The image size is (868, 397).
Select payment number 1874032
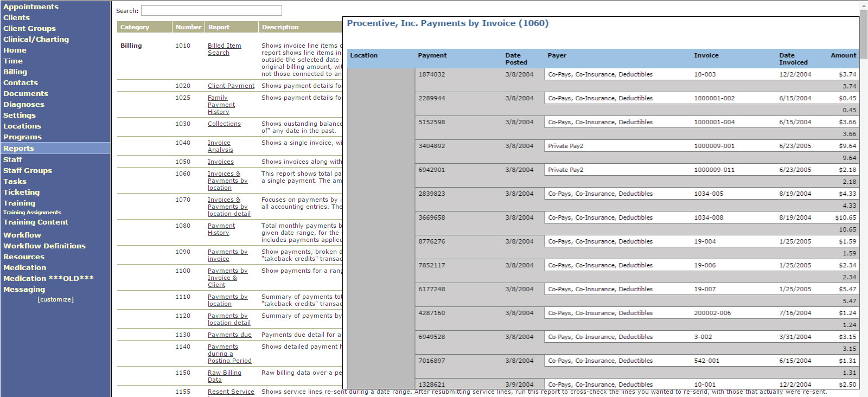tap(431, 74)
